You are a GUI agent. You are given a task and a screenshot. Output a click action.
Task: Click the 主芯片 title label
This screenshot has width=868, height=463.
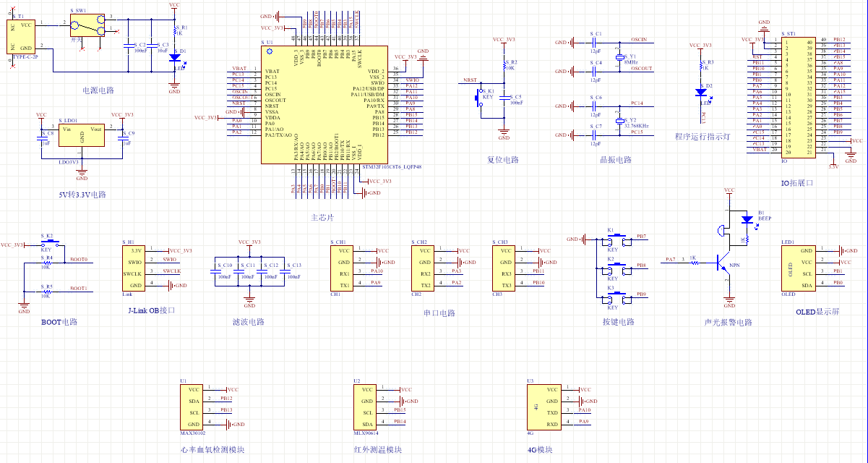click(x=321, y=218)
